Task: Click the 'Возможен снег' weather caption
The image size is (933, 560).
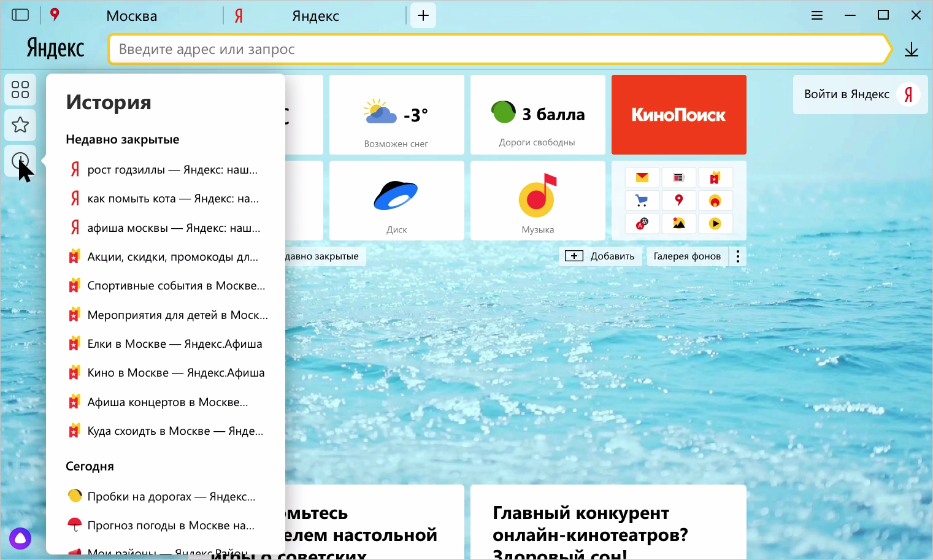Action: coord(396,144)
